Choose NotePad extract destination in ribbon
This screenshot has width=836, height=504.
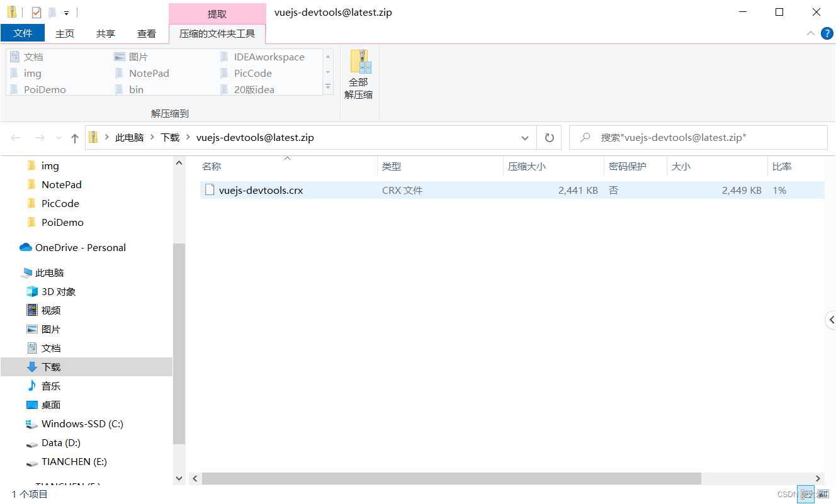[x=142, y=73]
